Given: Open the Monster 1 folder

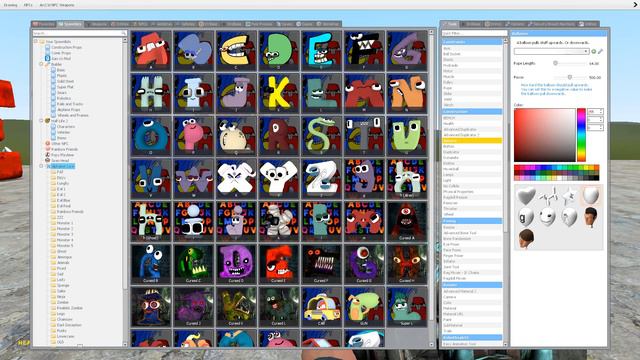Looking at the screenshot, I should click(64, 223).
